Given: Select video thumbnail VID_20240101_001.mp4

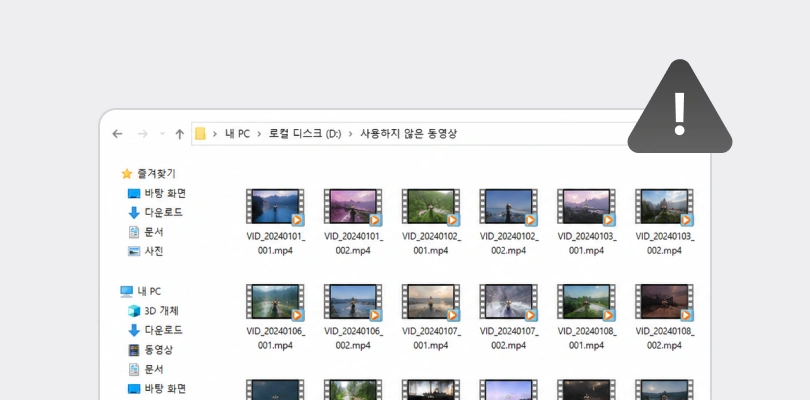Looking at the screenshot, I should (275, 207).
